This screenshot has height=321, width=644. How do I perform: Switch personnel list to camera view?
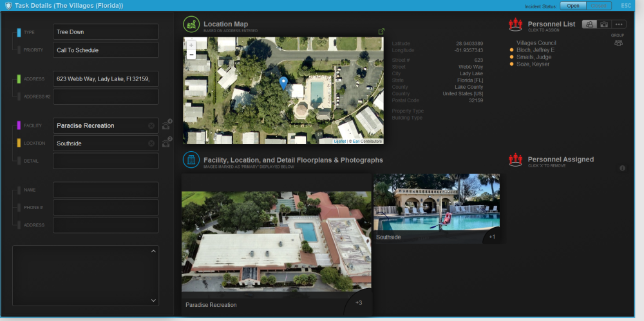pos(604,24)
